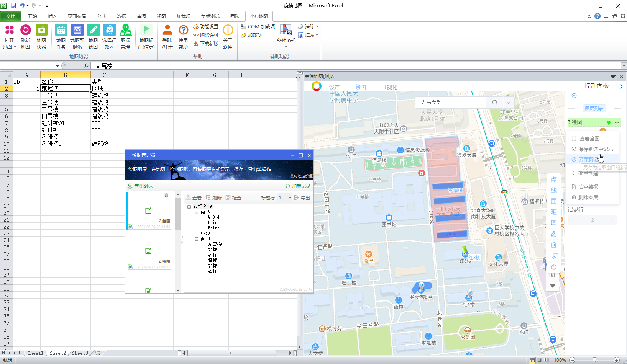This screenshot has height=364, width=627.
Task: Open the 条件格式 conditional format dropdown
Action: pyautogui.click(x=286, y=47)
